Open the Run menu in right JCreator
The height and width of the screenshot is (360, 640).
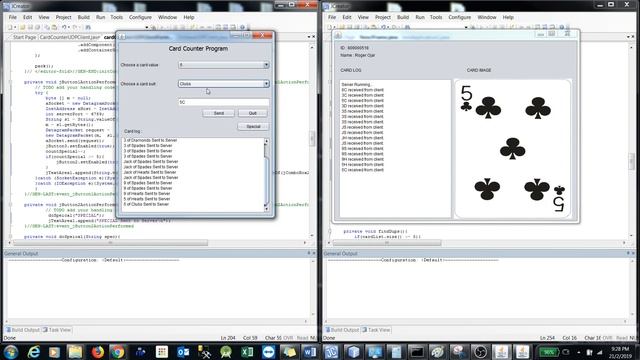point(420,17)
